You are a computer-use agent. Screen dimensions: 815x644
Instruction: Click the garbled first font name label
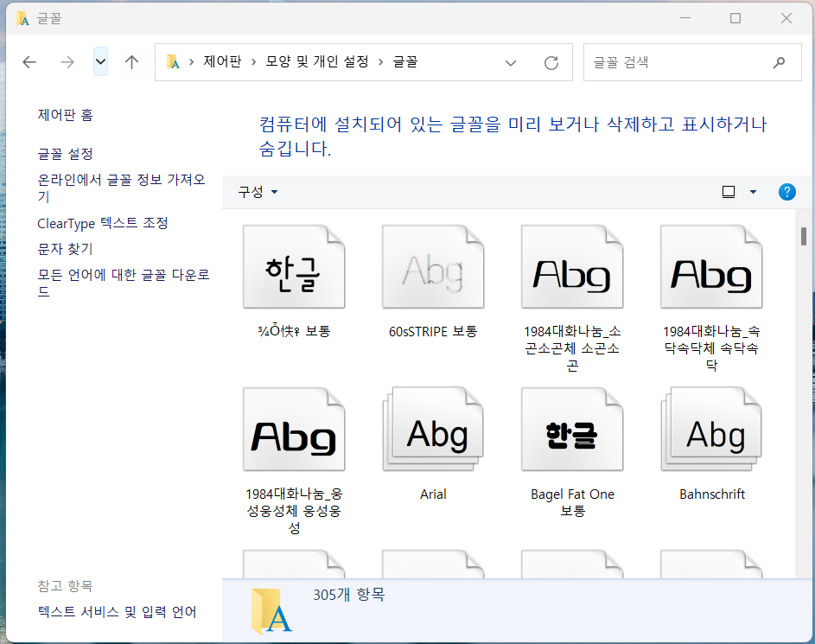(x=294, y=331)
